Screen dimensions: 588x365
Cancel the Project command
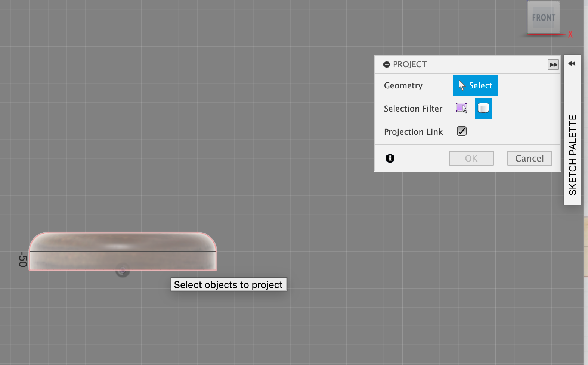coord(529,158)
